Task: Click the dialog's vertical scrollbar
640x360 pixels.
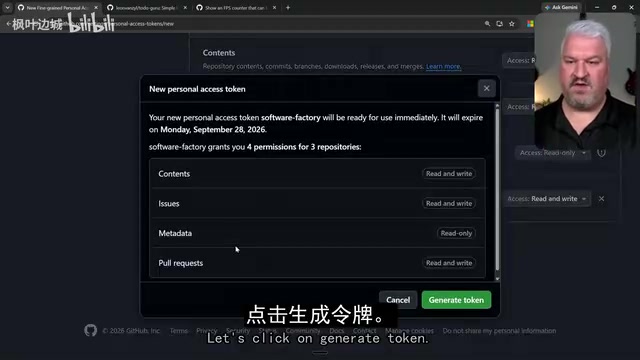Action: pyautogui.click(x=497, y=192)
